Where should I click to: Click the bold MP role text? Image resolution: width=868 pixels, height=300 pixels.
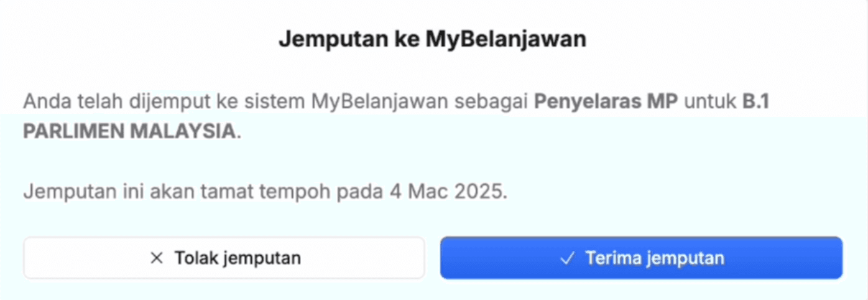click(x=663, y=101)
